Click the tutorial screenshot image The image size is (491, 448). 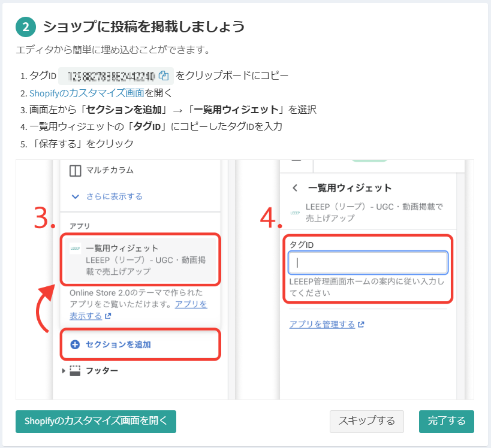245,280
